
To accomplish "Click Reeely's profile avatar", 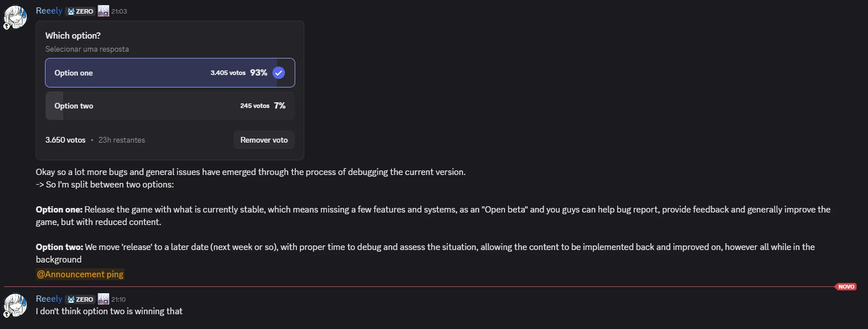I will 15,17.
